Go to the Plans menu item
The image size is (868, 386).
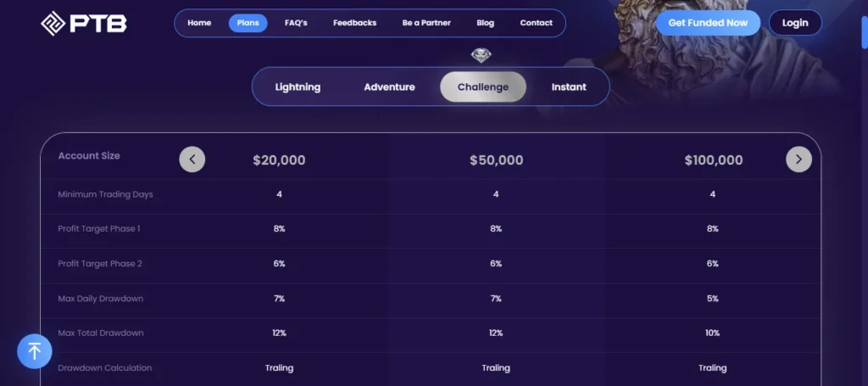tap(248, 23)
